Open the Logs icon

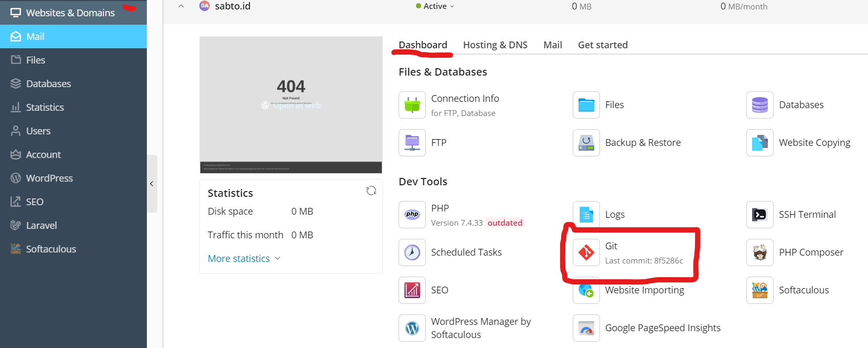tap(586, 215)
